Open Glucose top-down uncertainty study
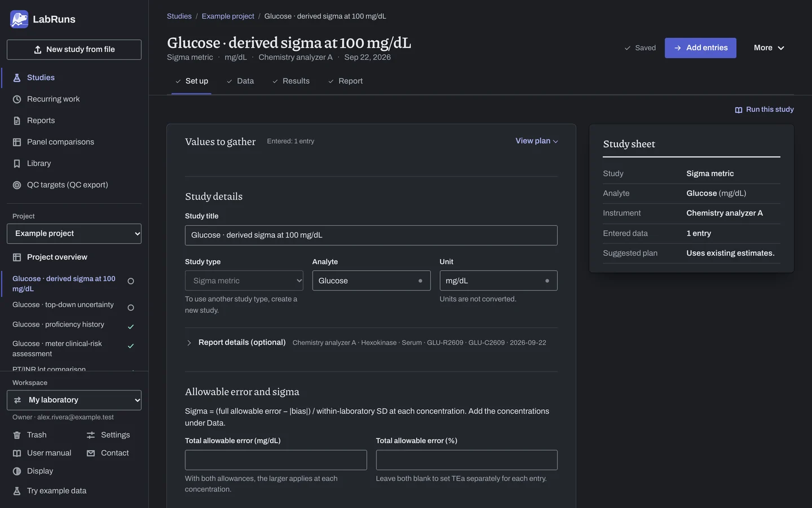Image resolution: width=812 pixels, height=508 pixels. [63, 305]
